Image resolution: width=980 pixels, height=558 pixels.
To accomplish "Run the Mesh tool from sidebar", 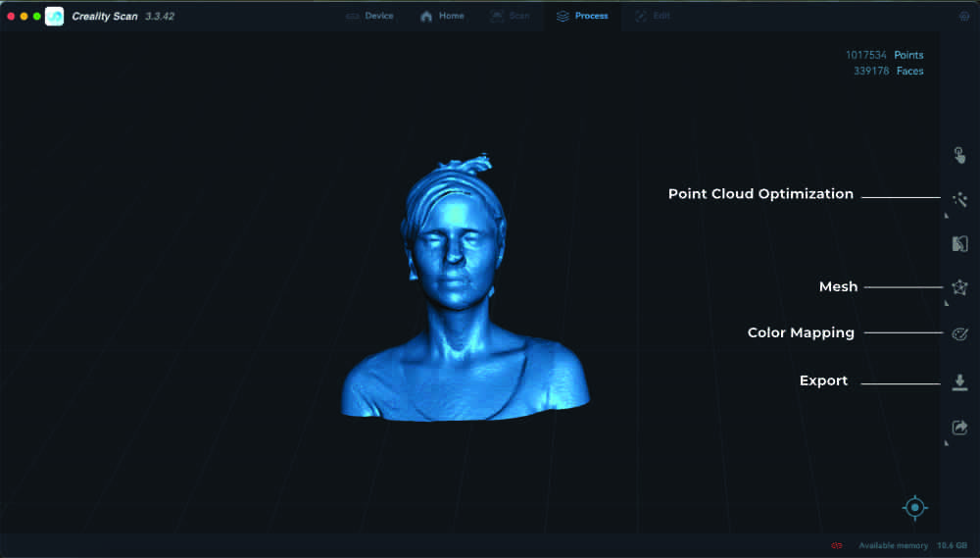I will (x=959, y=287).
